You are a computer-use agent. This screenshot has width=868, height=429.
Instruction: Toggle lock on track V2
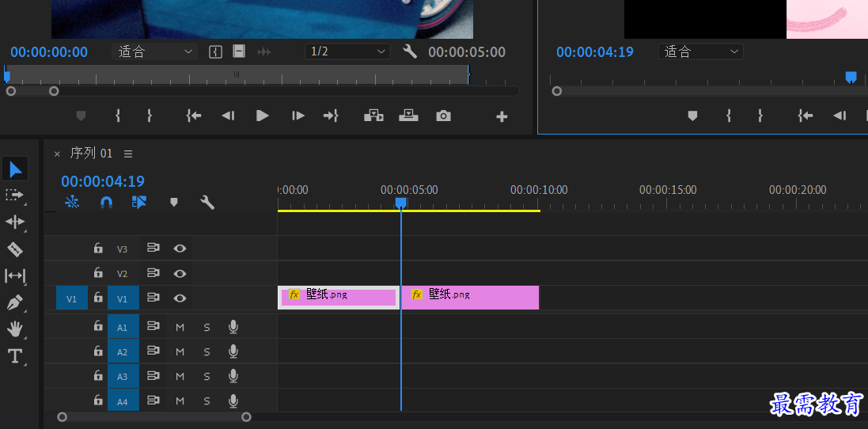[98, 273]
